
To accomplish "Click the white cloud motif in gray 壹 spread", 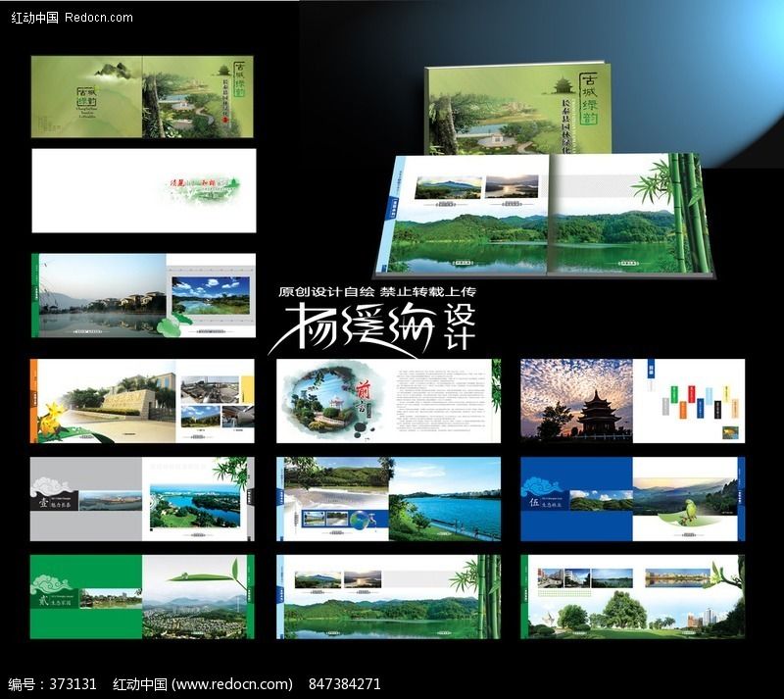I will point(51,487).
